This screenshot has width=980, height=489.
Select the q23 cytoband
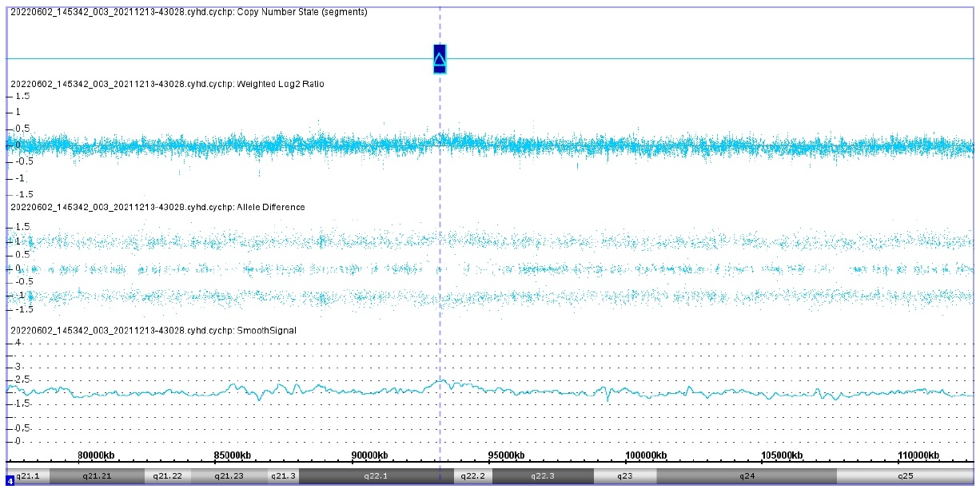[x=624, y=476]
